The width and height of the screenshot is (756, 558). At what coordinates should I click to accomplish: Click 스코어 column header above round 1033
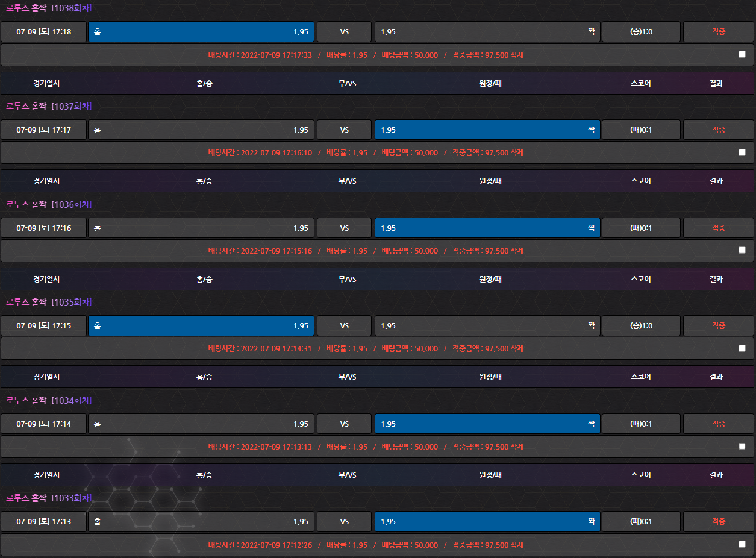click(x=640, y=475)
